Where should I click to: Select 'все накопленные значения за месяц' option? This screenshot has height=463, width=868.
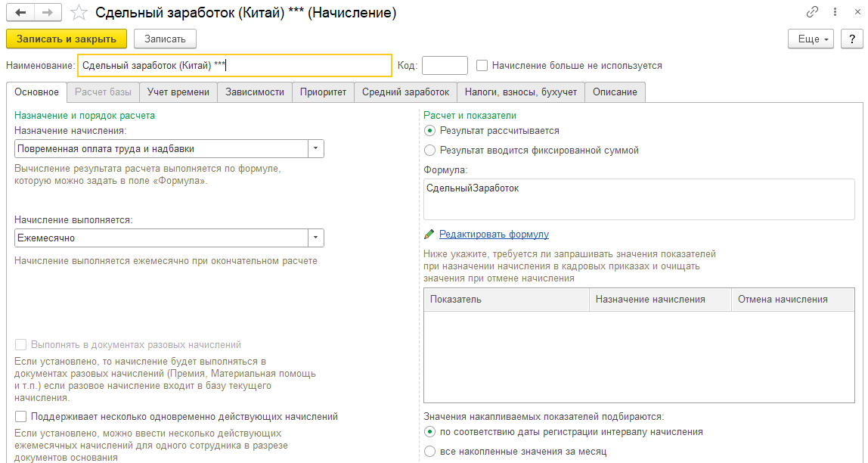click(x=430, y=452)
